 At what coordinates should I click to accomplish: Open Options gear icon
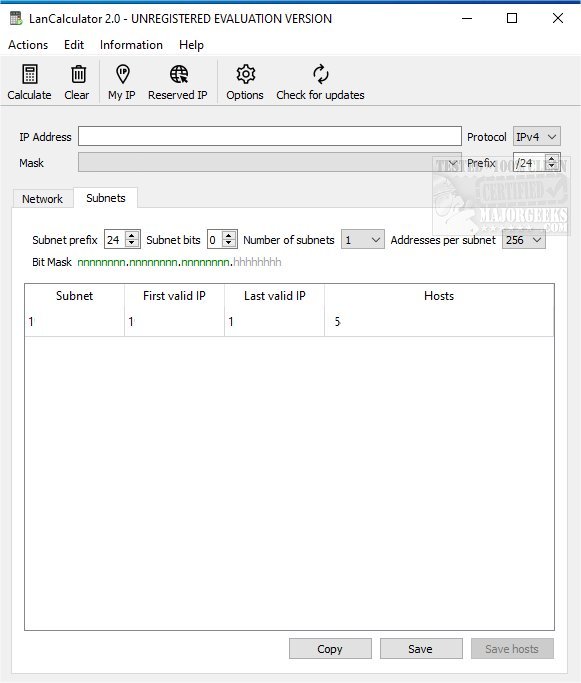(x=246, y=74)
